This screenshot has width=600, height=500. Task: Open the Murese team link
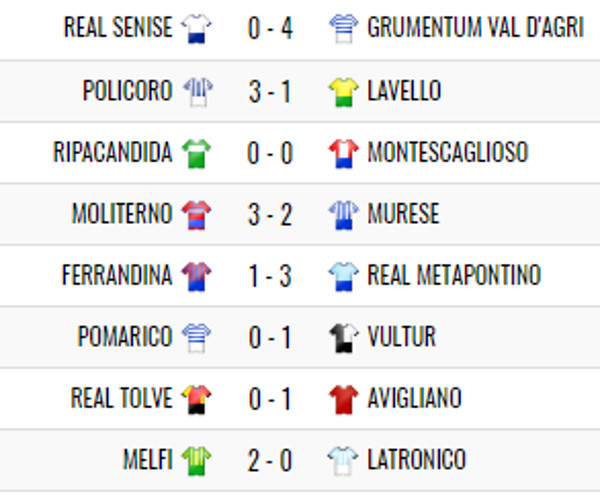403,214
